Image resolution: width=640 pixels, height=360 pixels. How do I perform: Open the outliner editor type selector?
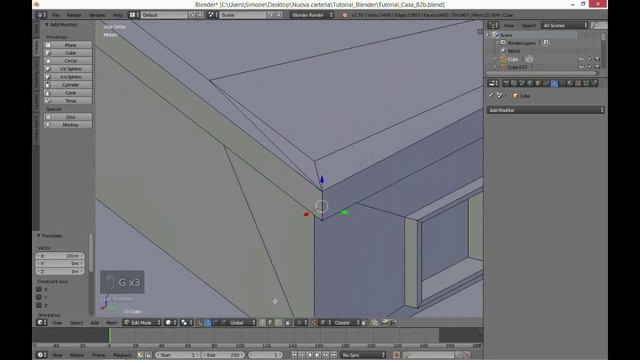point(493,25)
